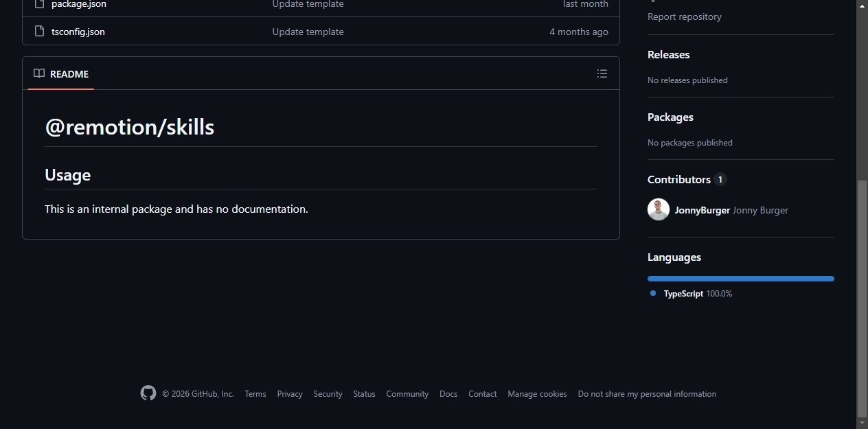Click 'No releases published' text
The height and width of the screenshot is (429, 868).
click(x=687, y=80)
